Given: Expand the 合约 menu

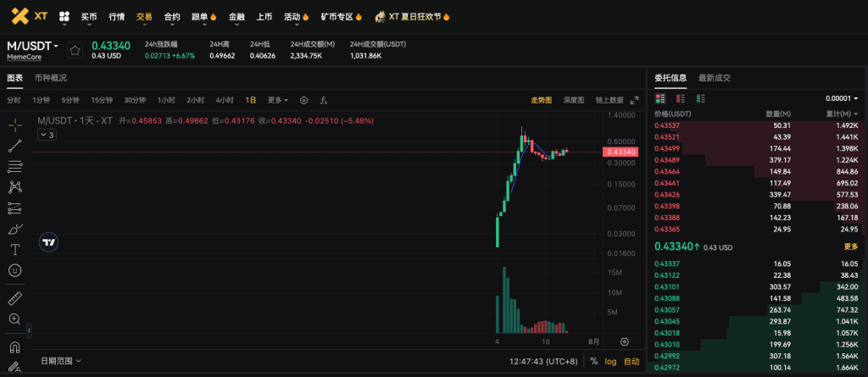Looking at the screenshot, I should tap(172, 17).
